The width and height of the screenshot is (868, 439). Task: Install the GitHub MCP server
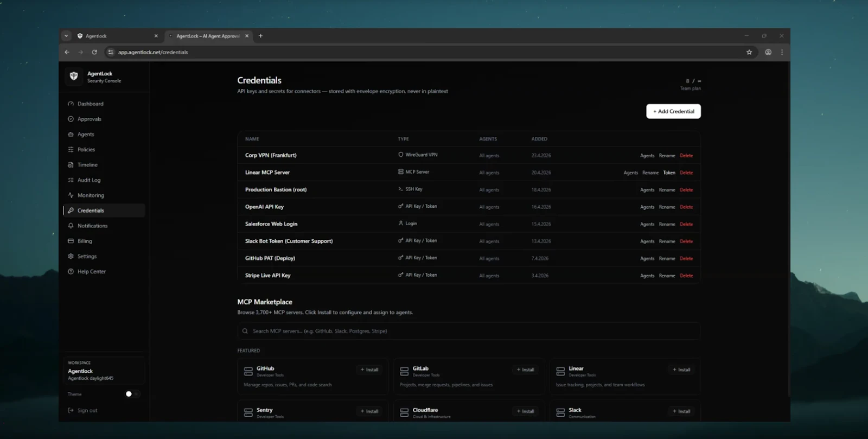(x=369, y=370)
